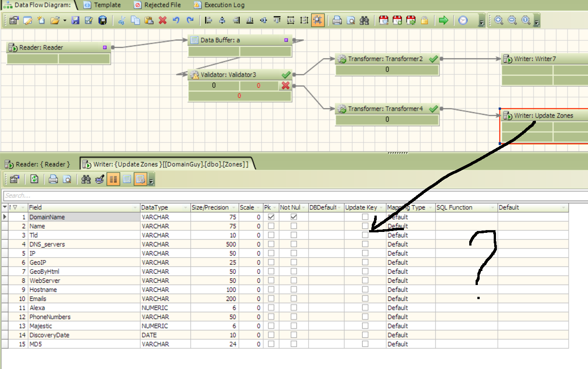Open the clock scheduler icon
This screenshot has height=369, width=588.
click(x=463, y=20)
